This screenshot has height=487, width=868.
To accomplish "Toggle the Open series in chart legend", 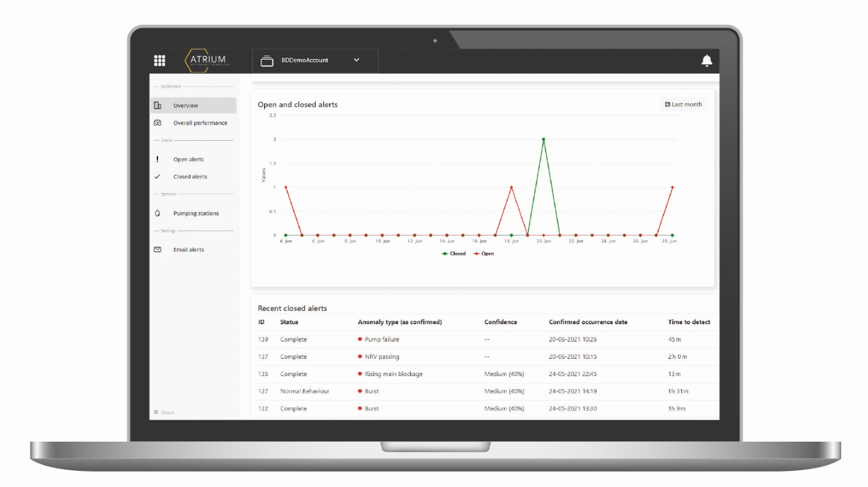I will tap(484, 253).
